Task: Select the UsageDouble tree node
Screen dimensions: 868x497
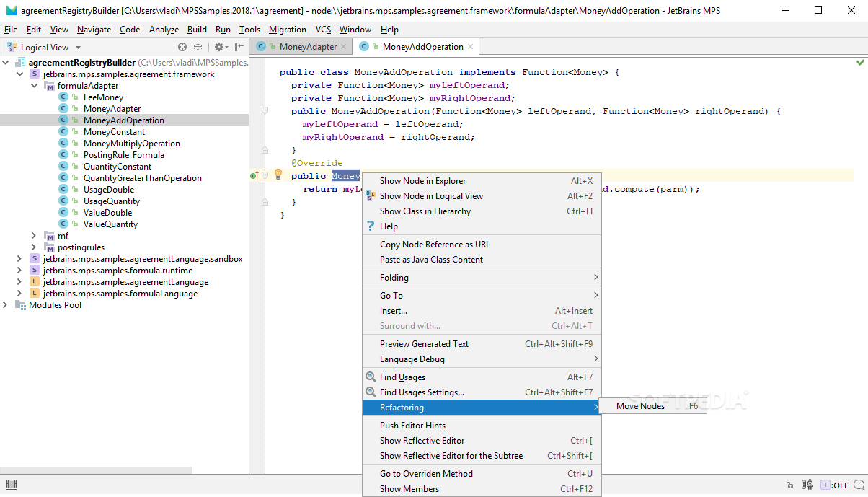Action: click(109, 190)
